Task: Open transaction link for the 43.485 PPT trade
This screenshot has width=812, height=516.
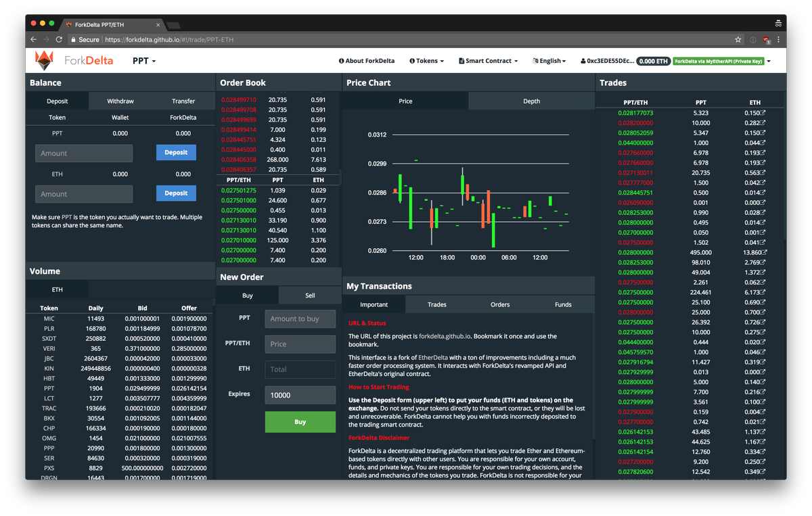Action: click(x=763, y=431)
